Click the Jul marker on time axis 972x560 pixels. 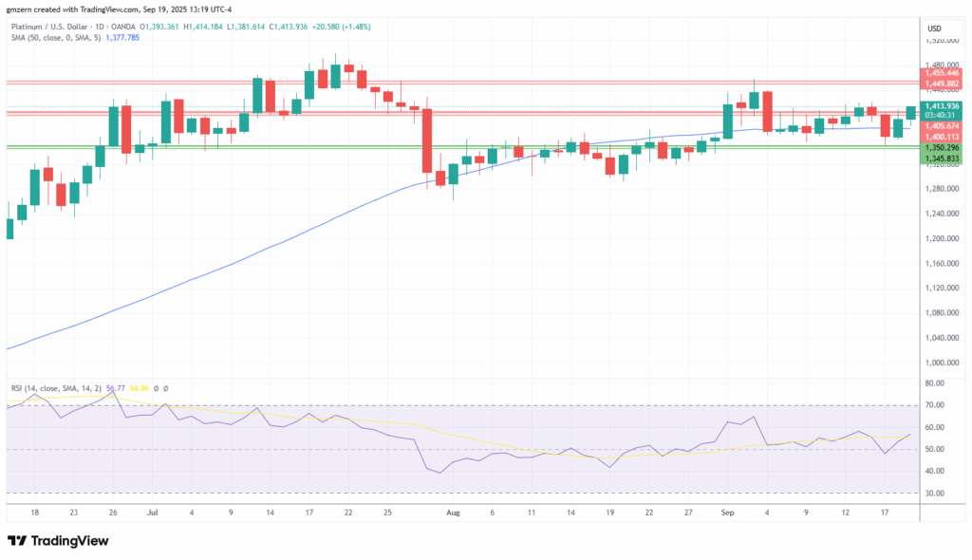click(x=153, y=512)
